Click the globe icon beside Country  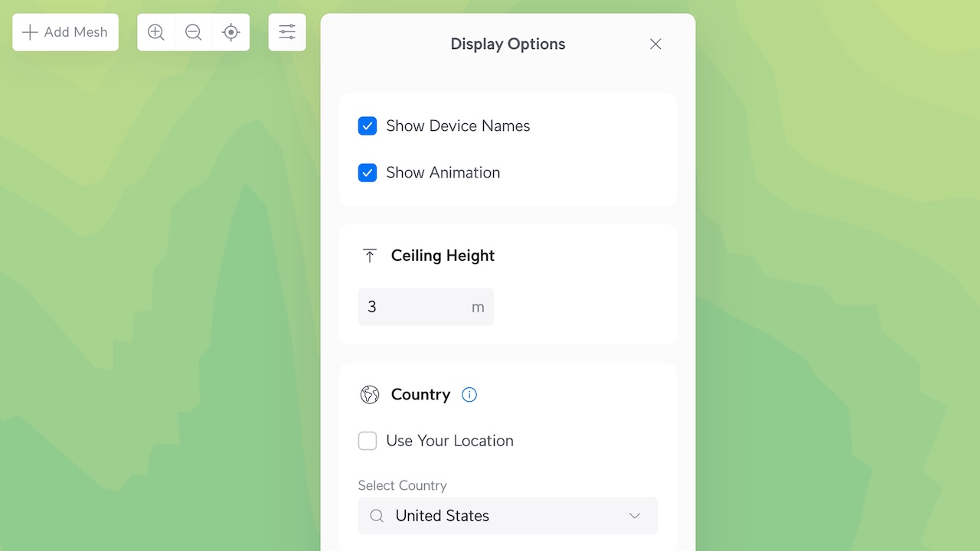click(x=370, y=395)
